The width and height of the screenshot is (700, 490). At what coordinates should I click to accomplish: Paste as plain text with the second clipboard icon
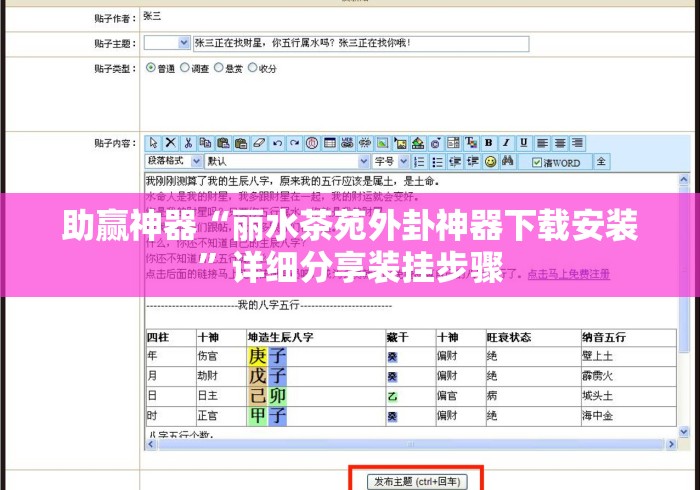pyautogui.click(x=241, y=143)
